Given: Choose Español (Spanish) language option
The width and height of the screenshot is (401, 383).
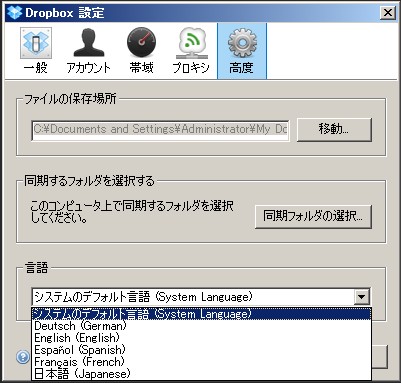Looking at the screenshot, I should [201, 350].
